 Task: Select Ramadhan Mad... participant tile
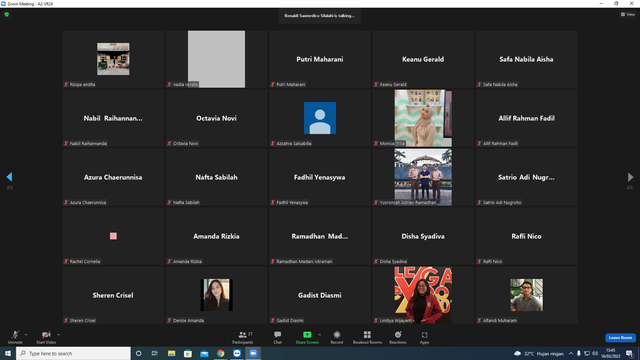click(x=320, y=236)
